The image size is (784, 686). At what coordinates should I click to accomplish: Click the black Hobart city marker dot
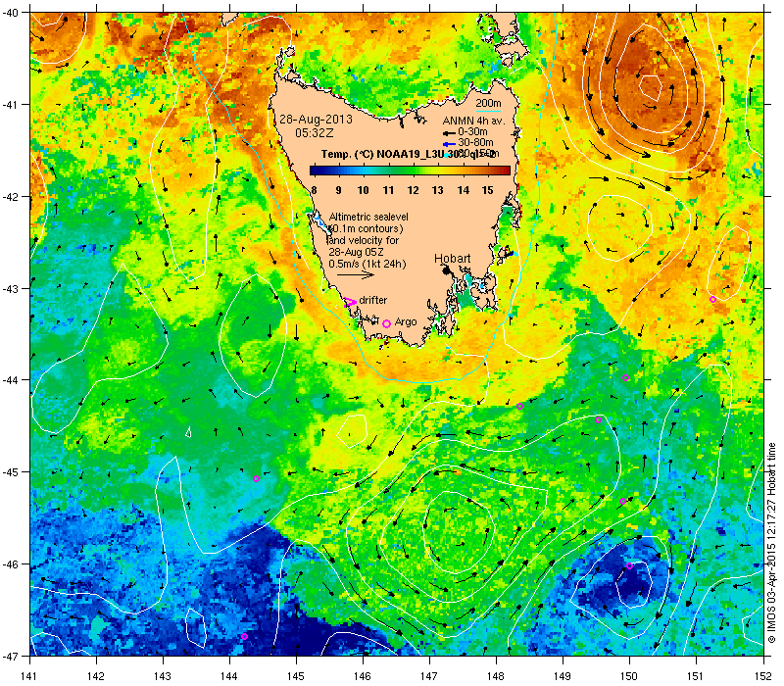point(447,270)
